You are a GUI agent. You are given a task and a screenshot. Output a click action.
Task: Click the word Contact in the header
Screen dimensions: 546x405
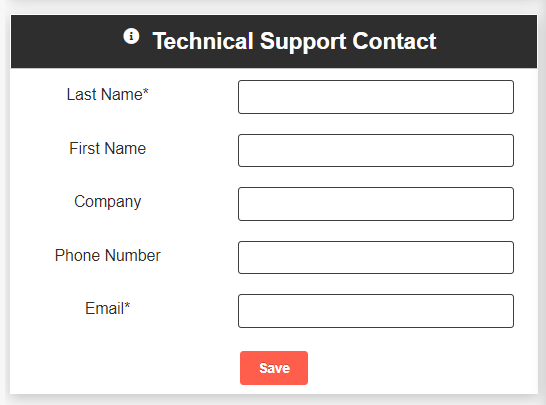[394, 41]
